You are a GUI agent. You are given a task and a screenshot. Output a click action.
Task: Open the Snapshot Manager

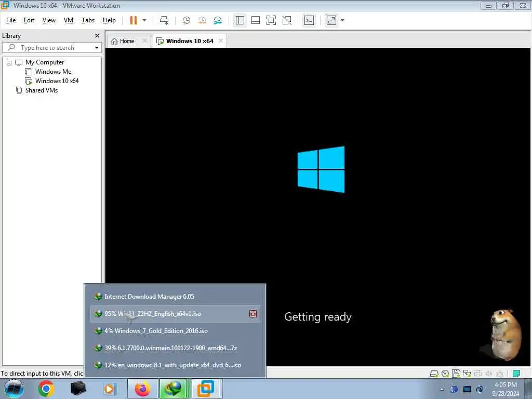click(218, 20)
